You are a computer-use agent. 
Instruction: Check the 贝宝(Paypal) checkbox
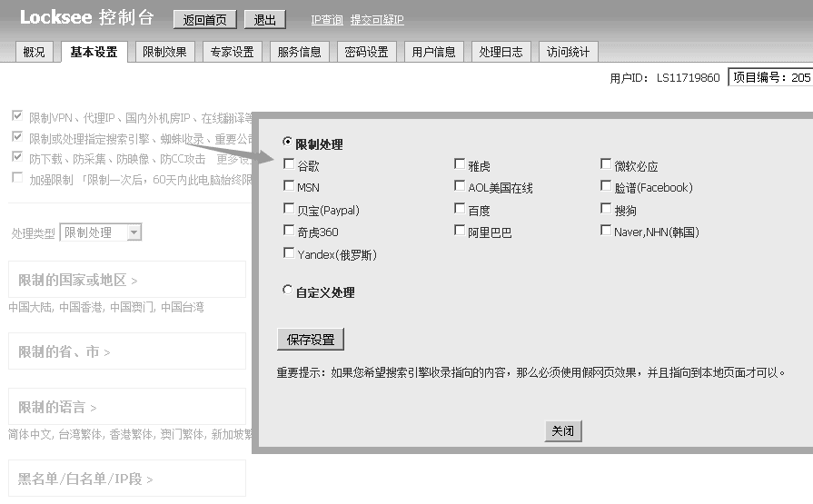coord(289,208)
